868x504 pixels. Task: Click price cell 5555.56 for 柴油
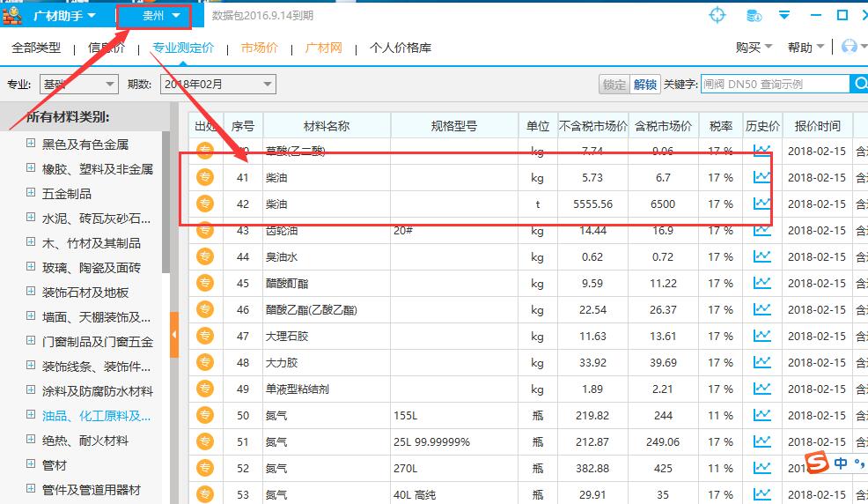coord(592,204)
